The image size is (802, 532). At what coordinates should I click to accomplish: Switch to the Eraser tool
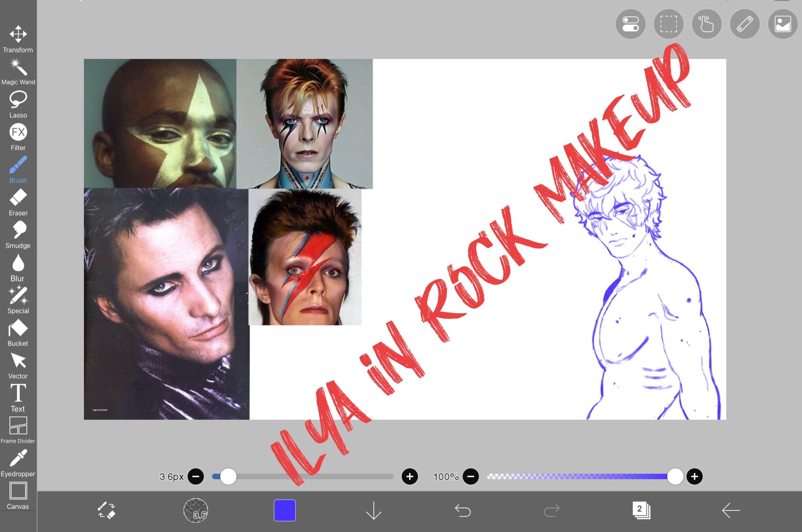[x=18, y=202]
